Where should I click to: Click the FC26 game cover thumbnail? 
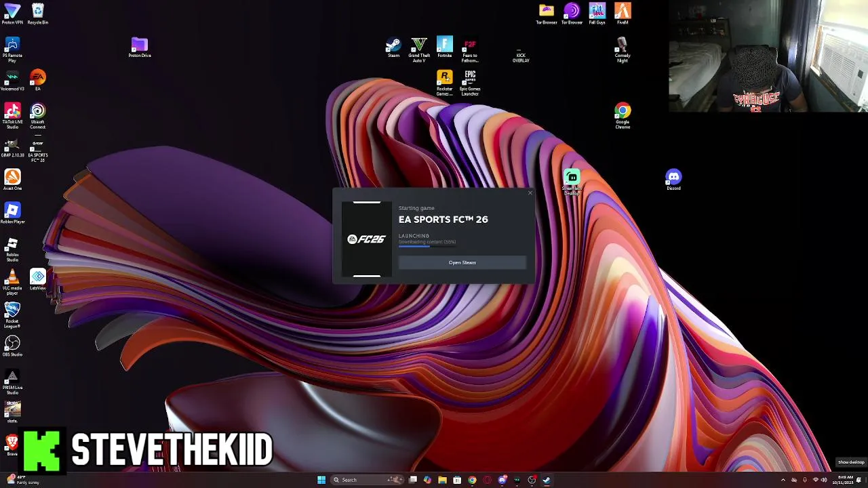367,239
